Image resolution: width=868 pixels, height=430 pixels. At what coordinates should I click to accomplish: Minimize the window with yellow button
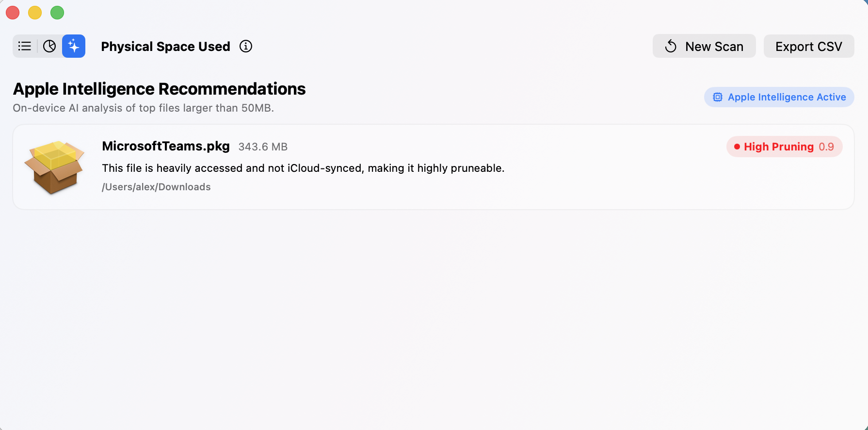(35, 13)
